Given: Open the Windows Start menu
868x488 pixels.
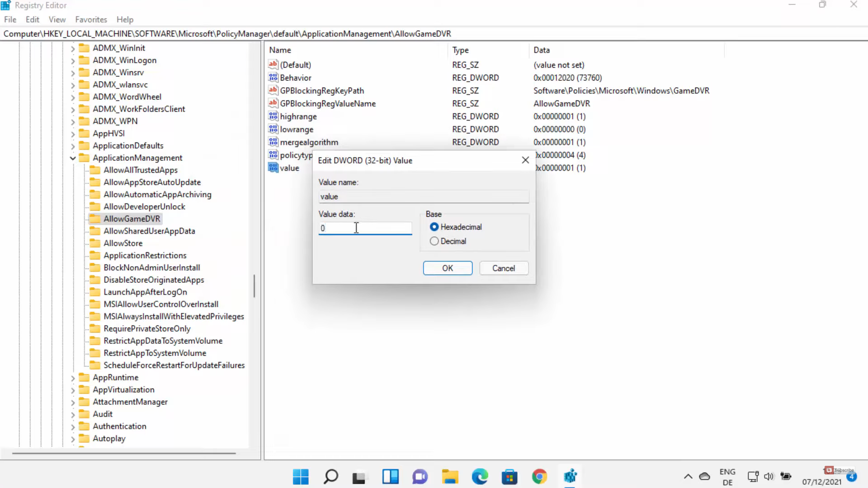Looking at the screenshot, I should (301, 477).
